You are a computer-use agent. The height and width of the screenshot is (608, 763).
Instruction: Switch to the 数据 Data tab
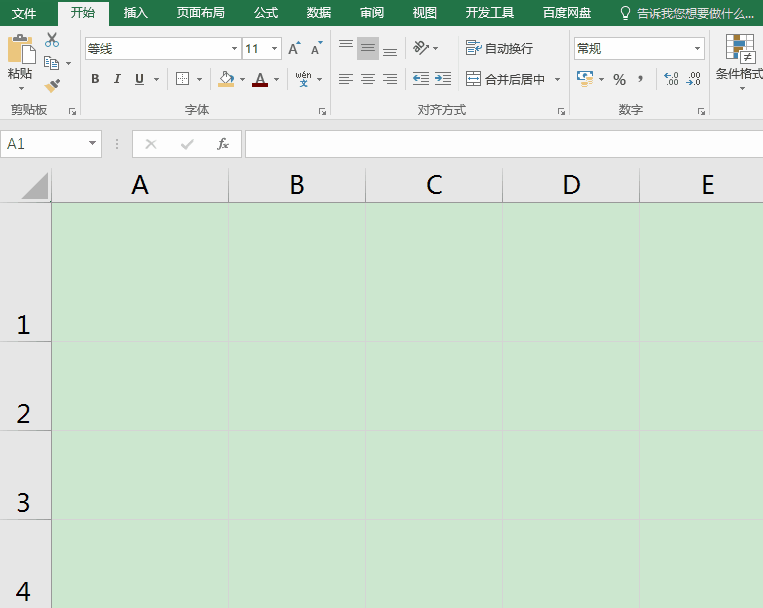(319, 13)
